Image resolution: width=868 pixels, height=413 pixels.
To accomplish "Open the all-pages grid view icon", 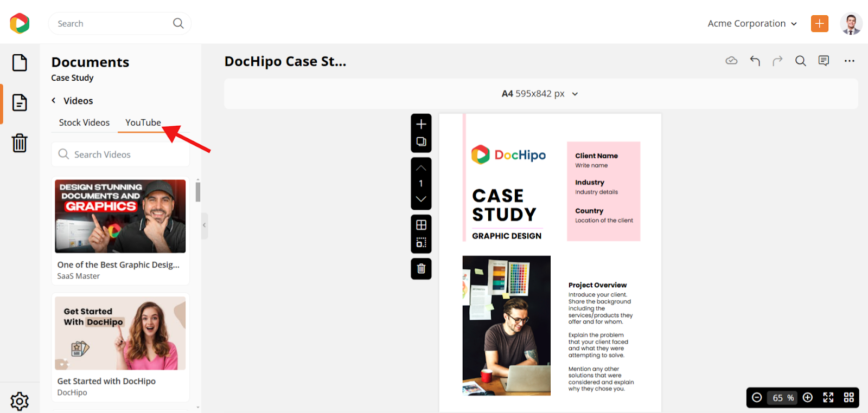I will tap(849, 397).
